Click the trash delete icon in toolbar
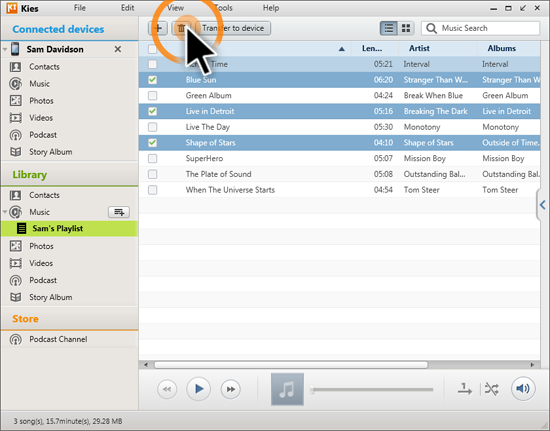Viewport: 550px width, 431px height. click(181, 28)
